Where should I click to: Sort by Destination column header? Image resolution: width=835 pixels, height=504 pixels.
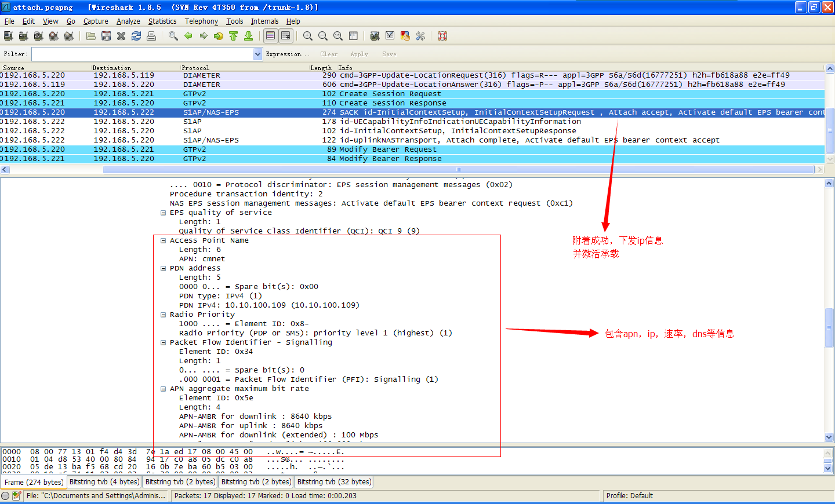click(111, 68)
